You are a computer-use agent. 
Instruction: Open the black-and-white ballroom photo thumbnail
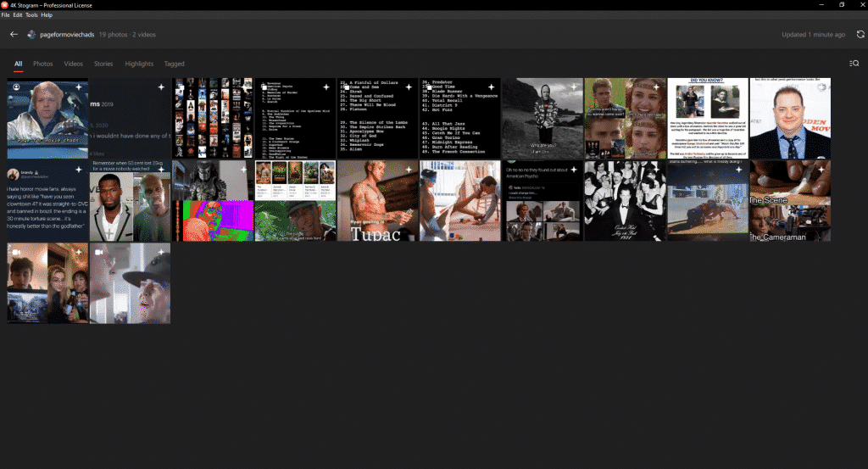point(625,201)
